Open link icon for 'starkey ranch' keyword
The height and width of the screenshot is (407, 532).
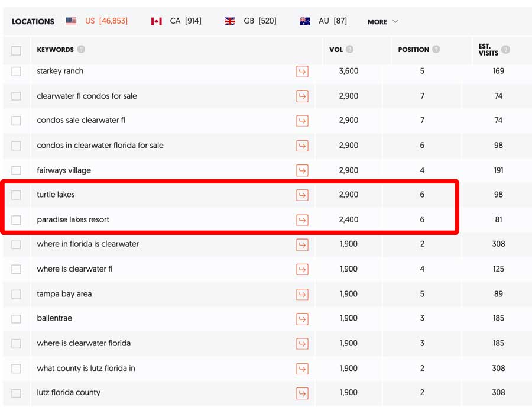pyautogui.click(x=302, y=72)
